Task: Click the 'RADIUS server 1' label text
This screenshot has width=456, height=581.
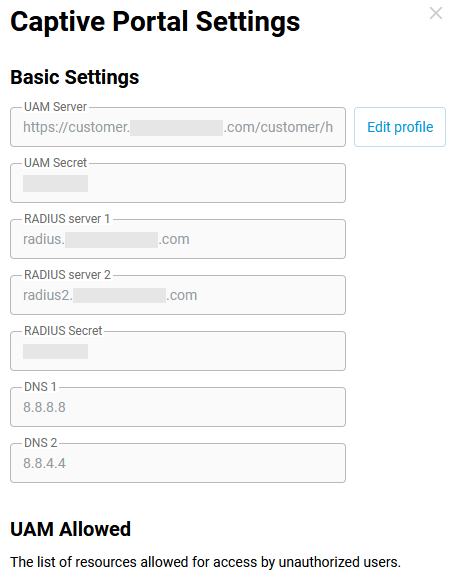Action: pos(67,219)
